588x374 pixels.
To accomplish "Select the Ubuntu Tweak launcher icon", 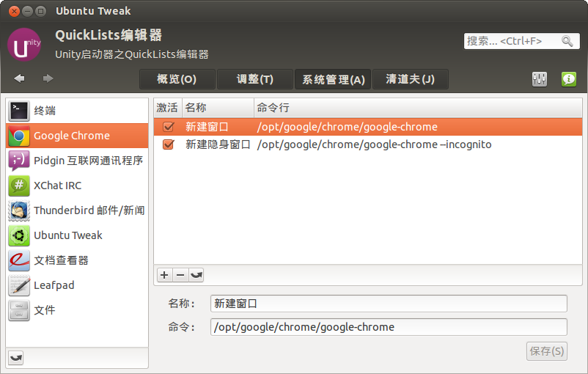I will pyautogui.click(x=19, y=235).
